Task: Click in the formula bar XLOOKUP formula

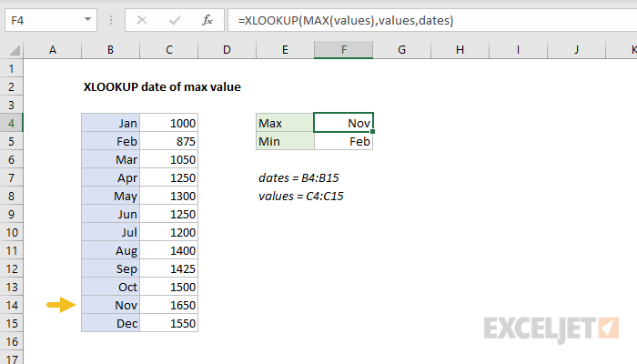Action: pos(346,20)
